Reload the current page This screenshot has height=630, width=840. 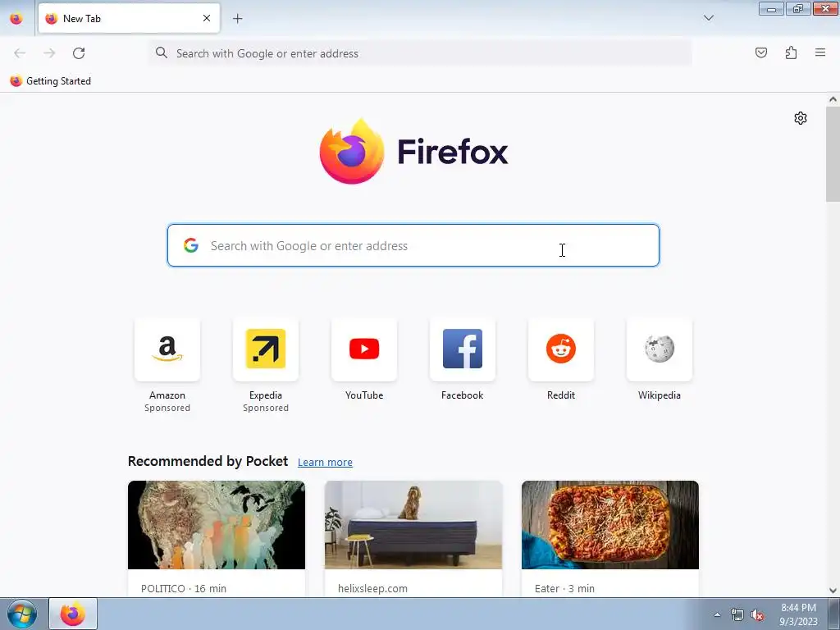pos(79,53)
